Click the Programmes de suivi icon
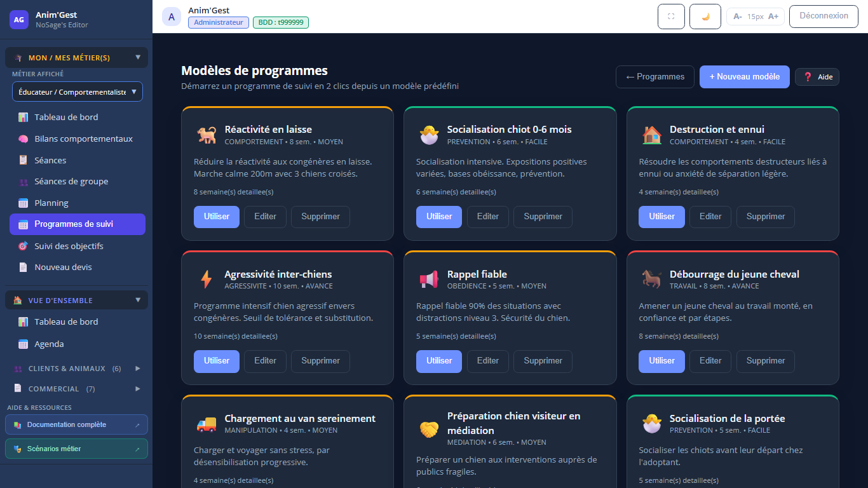 point(23,224)
